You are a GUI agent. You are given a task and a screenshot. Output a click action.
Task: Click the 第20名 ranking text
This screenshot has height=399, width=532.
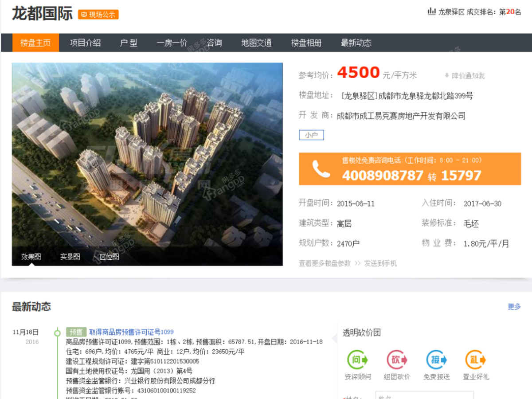pos(510,12)
